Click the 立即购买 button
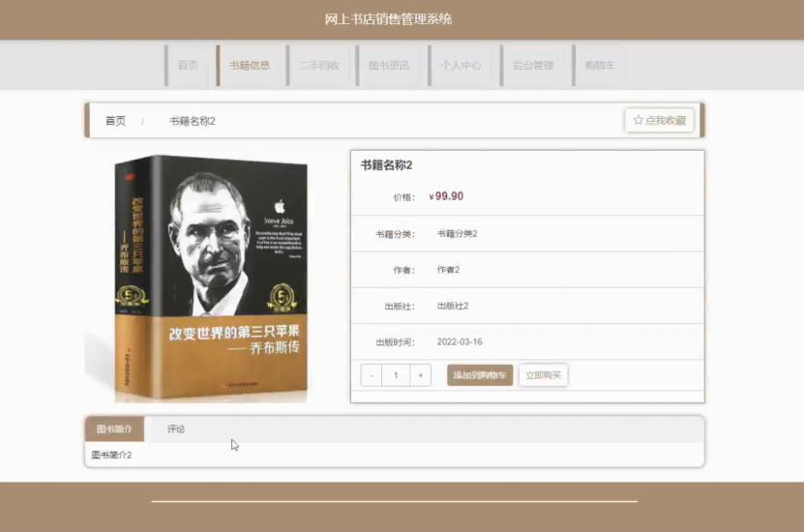 pyautogui.click(x=544, y=375)
